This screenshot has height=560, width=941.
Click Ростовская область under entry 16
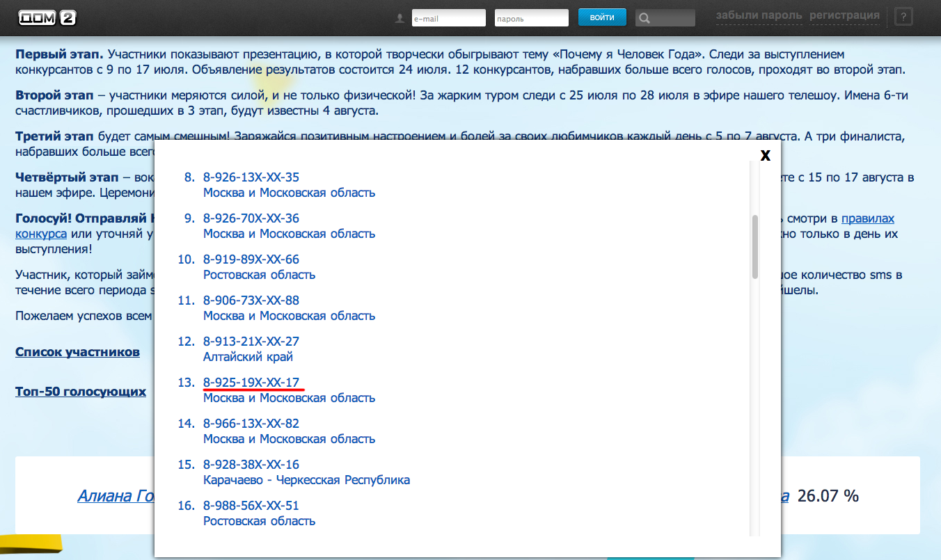(259, 521)
